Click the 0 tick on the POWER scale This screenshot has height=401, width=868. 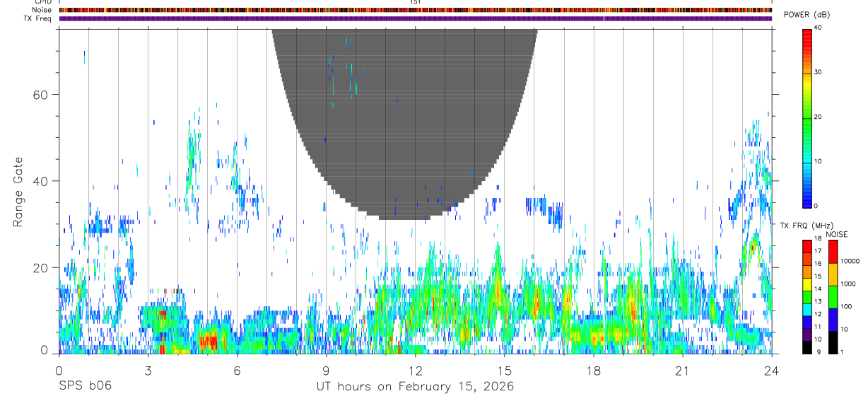click(x=816, y=206)
